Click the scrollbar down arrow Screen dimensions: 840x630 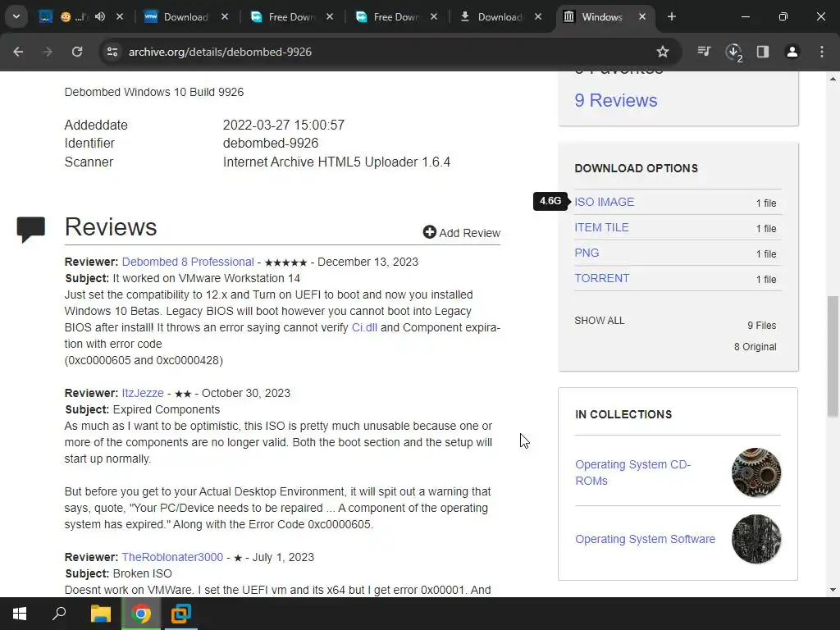(x=833, y=590)
